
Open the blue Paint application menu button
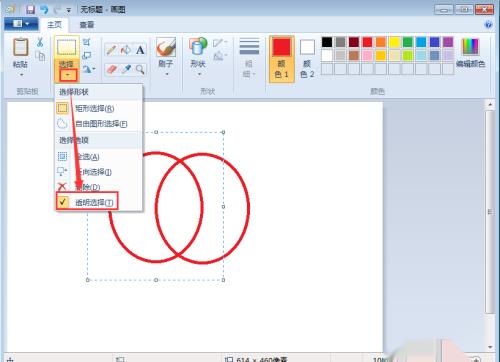tap(21, 24)
